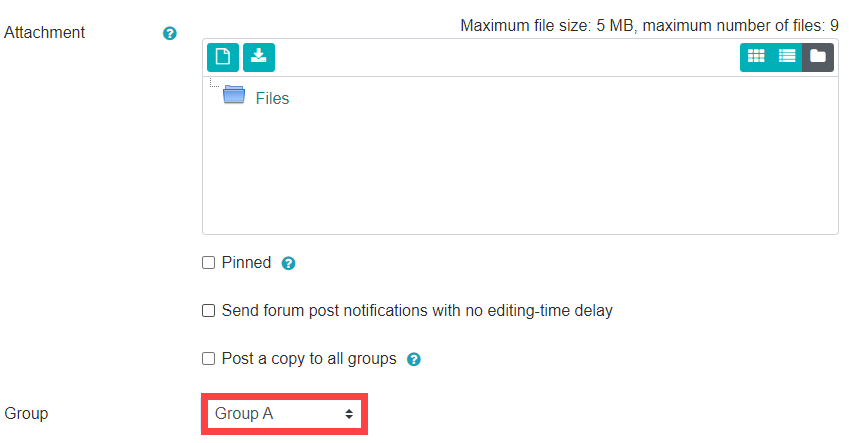Switch to icons grid view

[x=756, y=57]
